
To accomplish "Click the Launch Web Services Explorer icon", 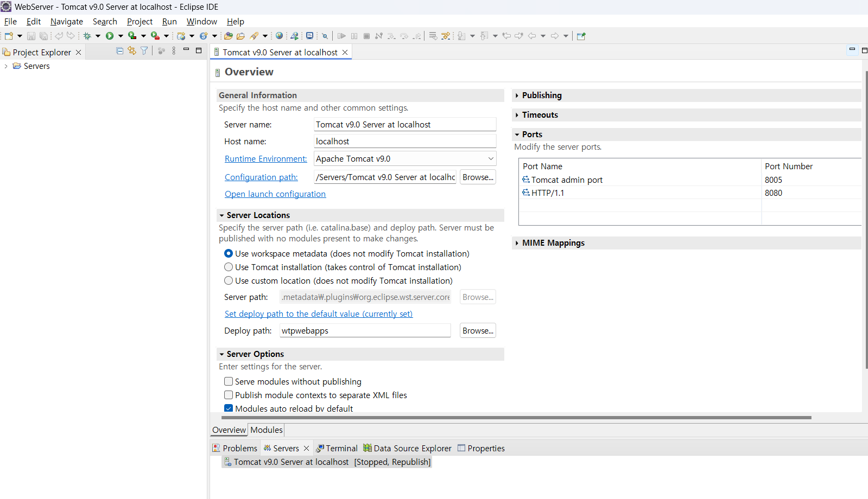I will pyautogui.click(x=294, y=36).
